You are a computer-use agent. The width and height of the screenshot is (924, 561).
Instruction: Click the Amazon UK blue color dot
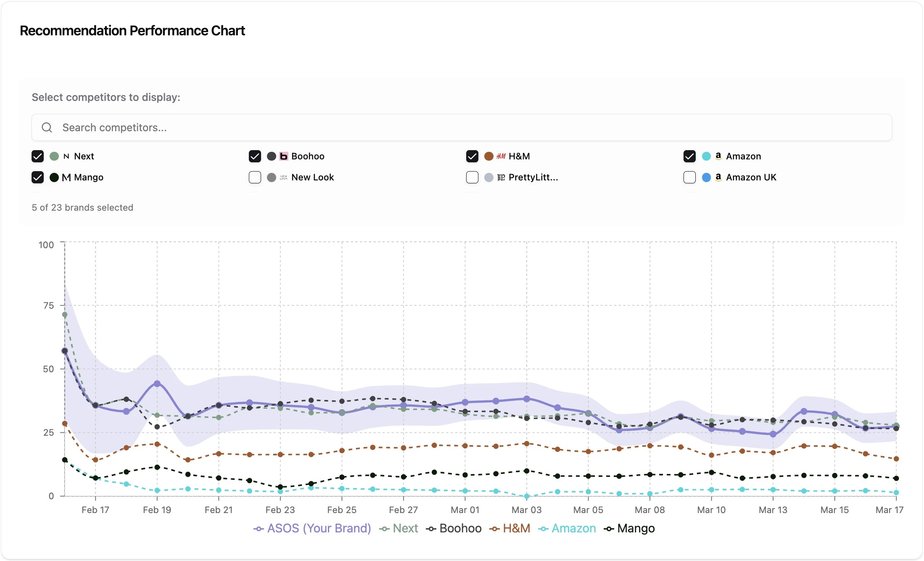click(706, 177)
